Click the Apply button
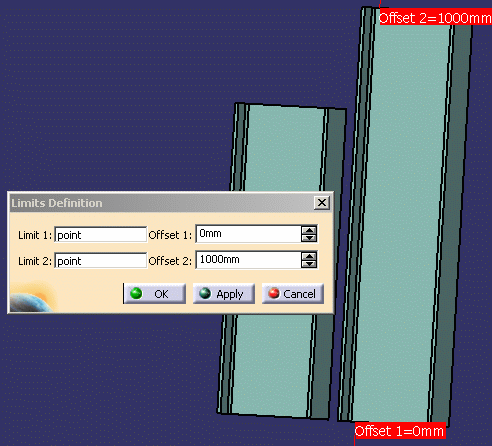Viewport: 492px width, 446px height. [x=224, y=294]
